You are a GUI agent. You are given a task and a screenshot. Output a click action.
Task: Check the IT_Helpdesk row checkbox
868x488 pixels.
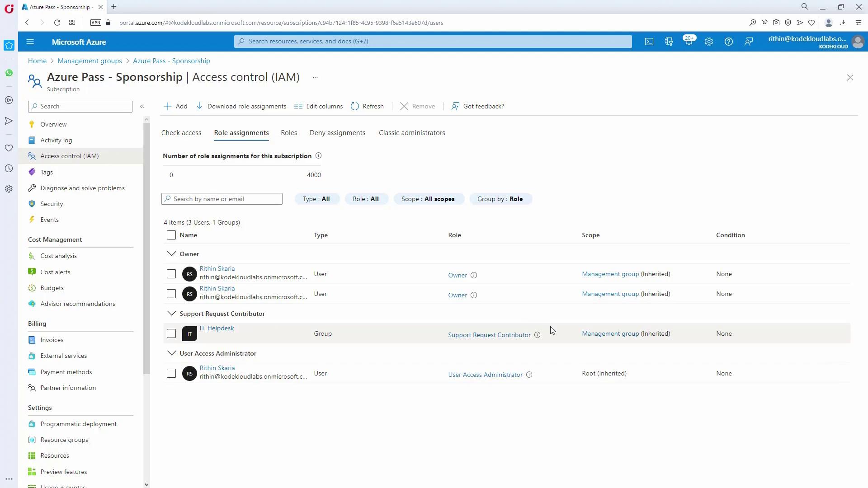(x=171, y=334)
